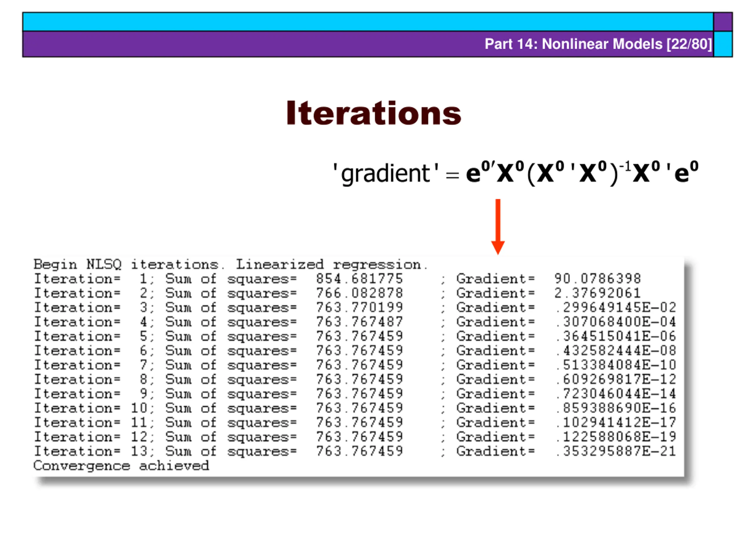Click the Iteration 2 sum of squares 766.082878
The height and width of the screenshot is (560, 747).
[359, 293]
